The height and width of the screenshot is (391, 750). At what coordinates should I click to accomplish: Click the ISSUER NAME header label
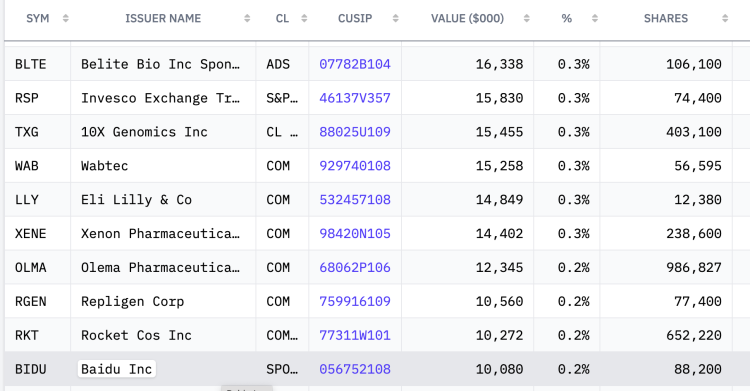coord(163,19)
